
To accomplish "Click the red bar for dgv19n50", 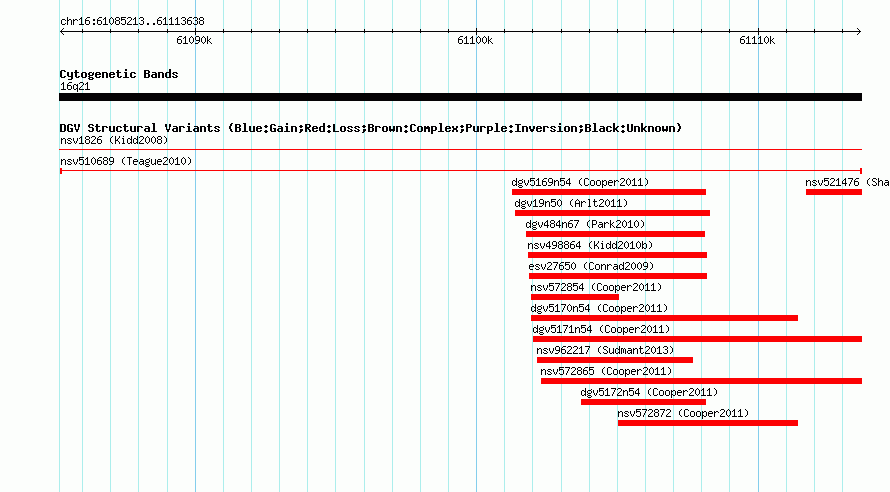I will (x=612, y=213).
